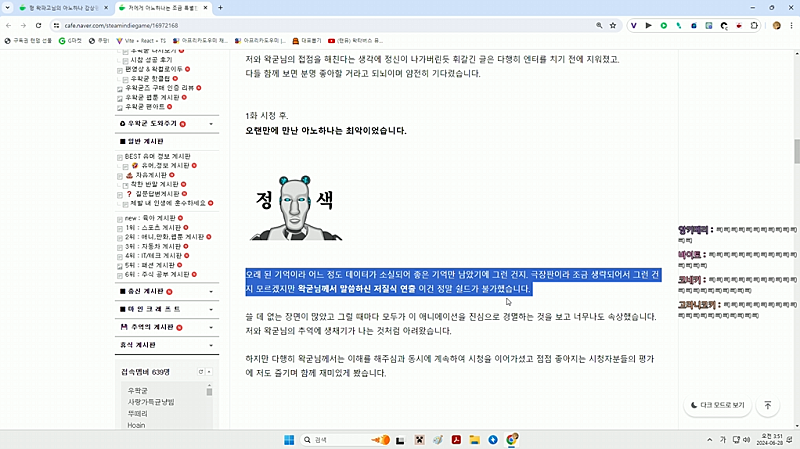Select member '우왁굳' in connected list

[x=137, y=391]
